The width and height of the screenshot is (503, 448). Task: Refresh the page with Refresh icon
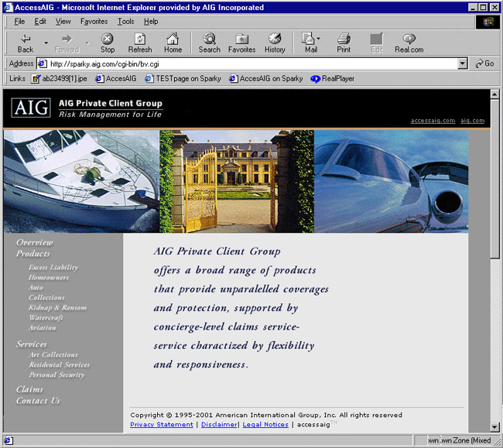pyautogui.click(x=140, y=39)
